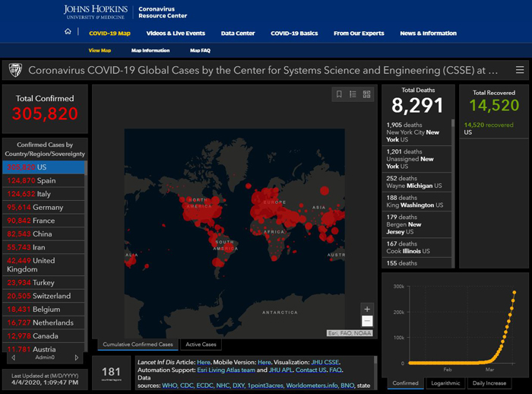The image size is (532, 394).
Task: Go to previous Admin level with left arrow
Action: pos(13,357)
